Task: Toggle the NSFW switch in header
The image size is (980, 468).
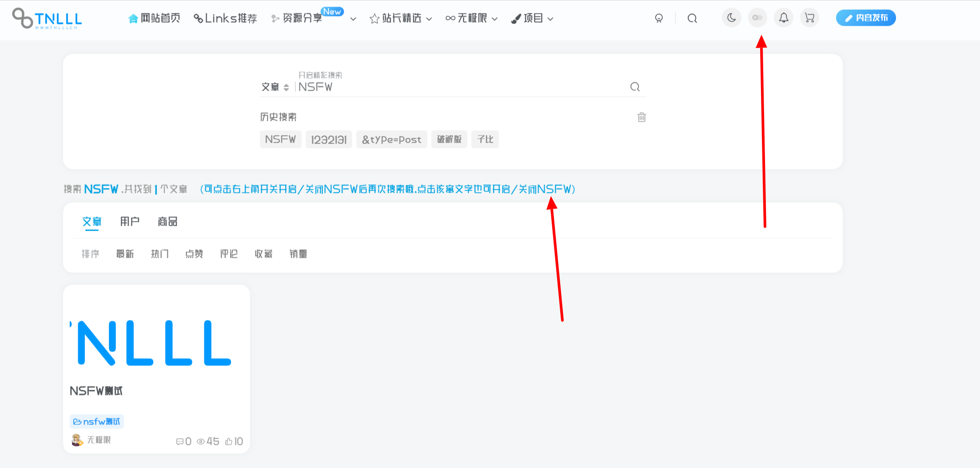Action: click(757, 18)
